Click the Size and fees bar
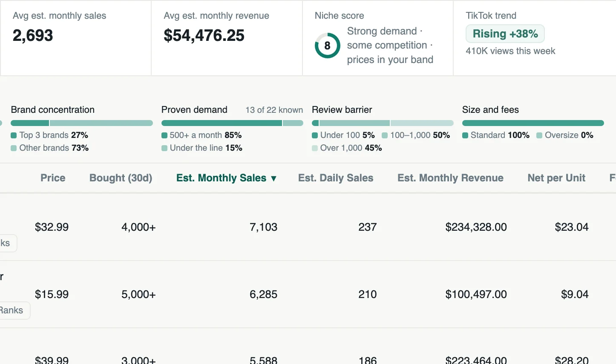 point(533,123)
